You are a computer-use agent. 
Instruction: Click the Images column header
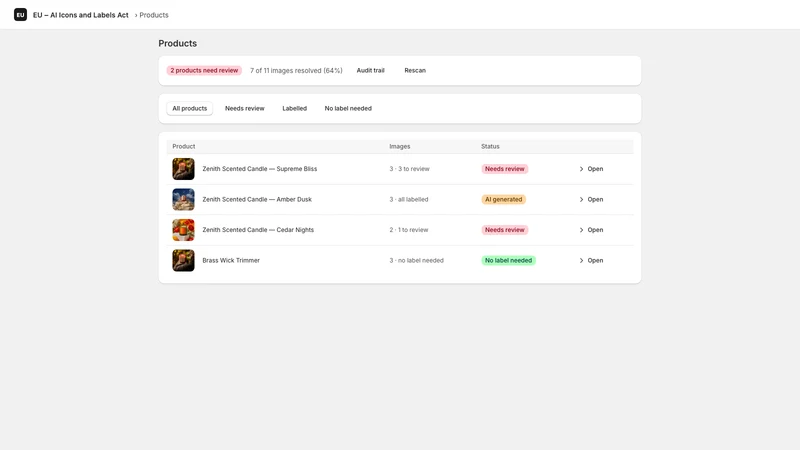pos(399,146)
